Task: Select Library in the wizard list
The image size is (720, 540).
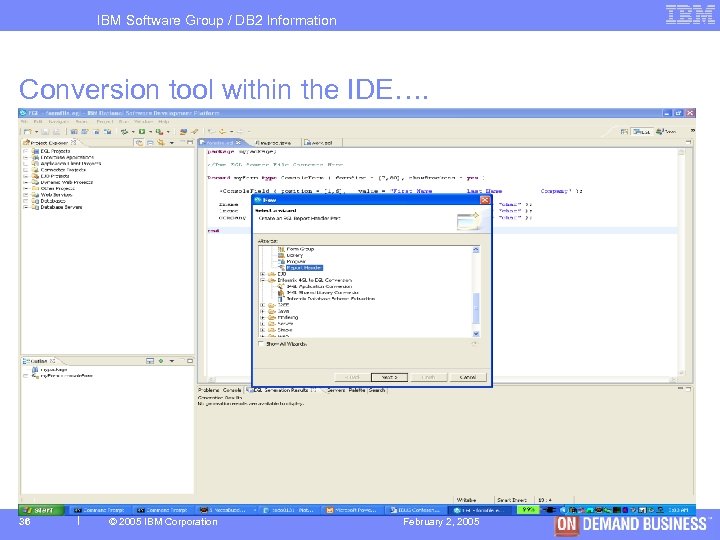Action: [x=294, y=255]
